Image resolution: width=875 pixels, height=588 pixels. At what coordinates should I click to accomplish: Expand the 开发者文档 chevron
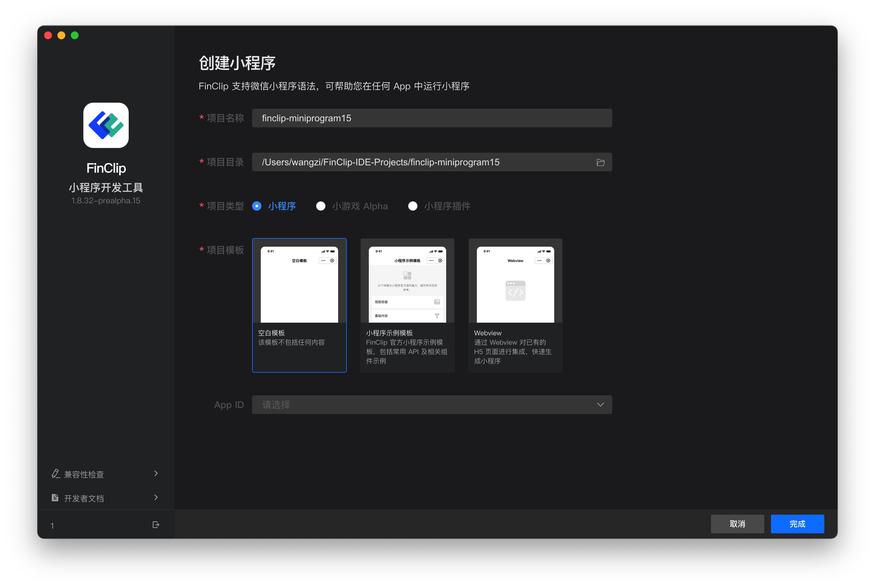(156, 498)
